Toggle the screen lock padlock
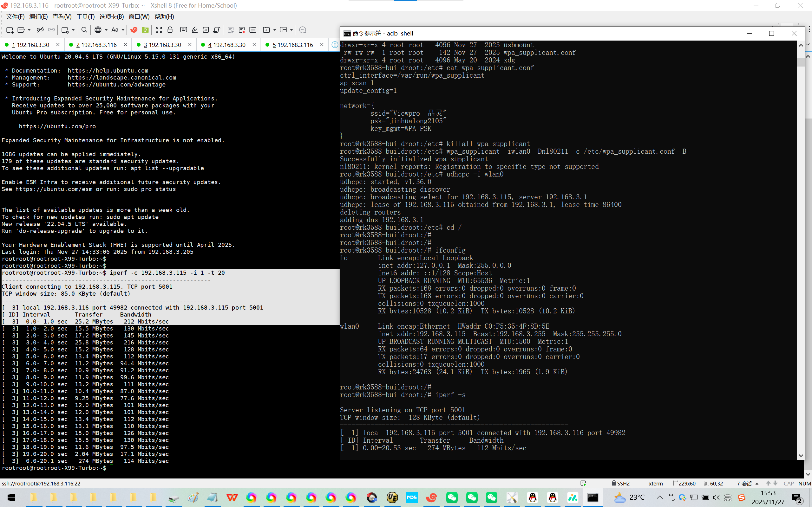Screen dimensions: 812x507 coord(170,30)
